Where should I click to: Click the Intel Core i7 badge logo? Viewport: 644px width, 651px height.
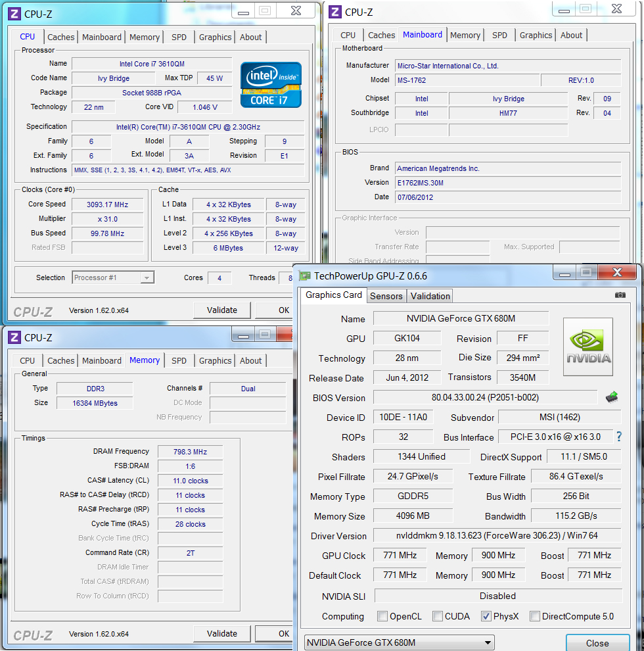tap(271, 85)
